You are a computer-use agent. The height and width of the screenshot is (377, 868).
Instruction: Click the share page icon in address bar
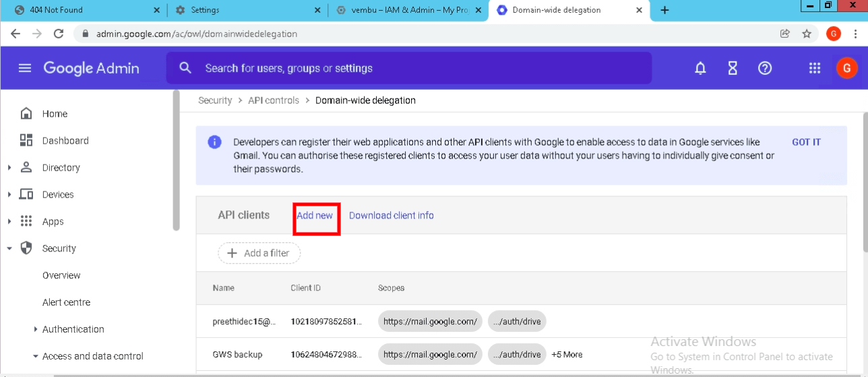coord(785,34)
